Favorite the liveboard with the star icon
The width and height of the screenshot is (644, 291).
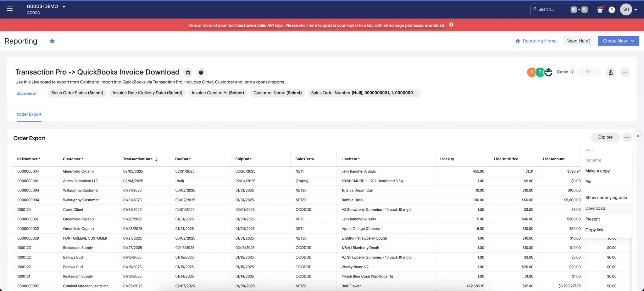188,72
